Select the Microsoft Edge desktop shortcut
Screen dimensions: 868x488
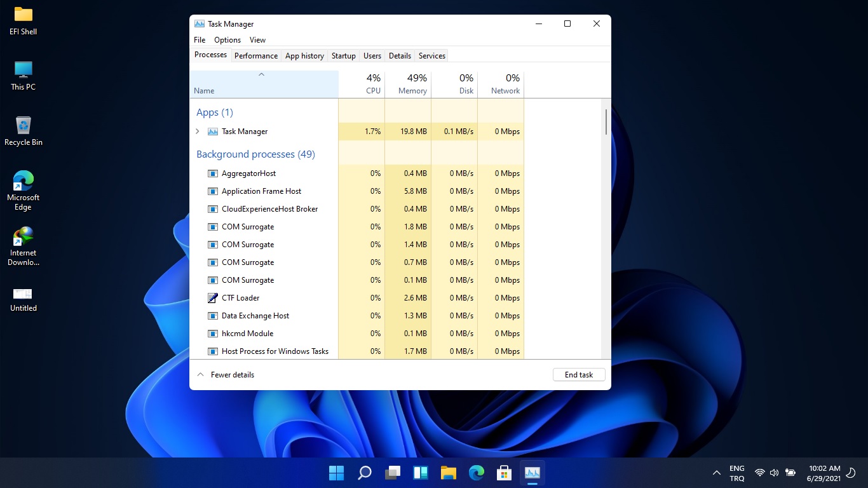24,191
